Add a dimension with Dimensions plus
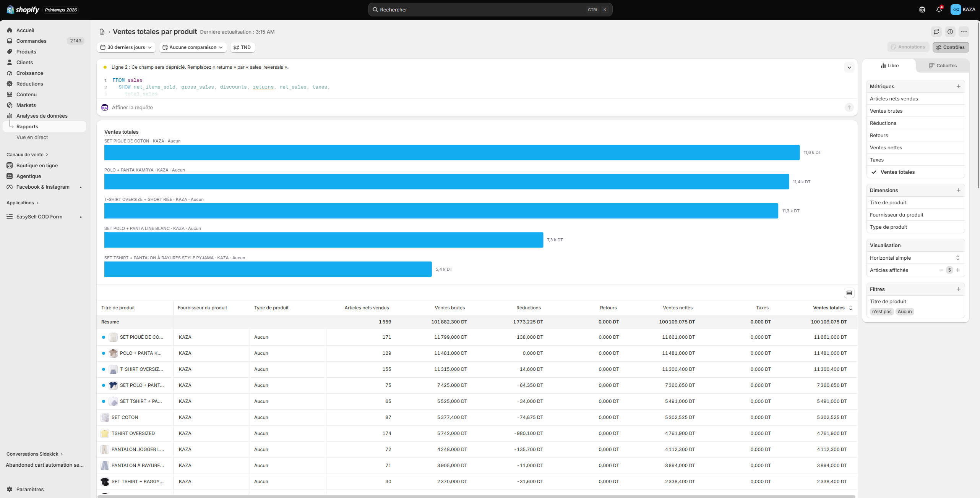 point(959,190)
